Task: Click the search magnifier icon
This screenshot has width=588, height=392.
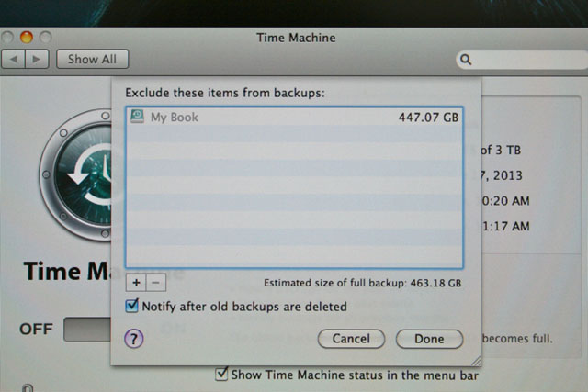Action: (x=466, y=60)
